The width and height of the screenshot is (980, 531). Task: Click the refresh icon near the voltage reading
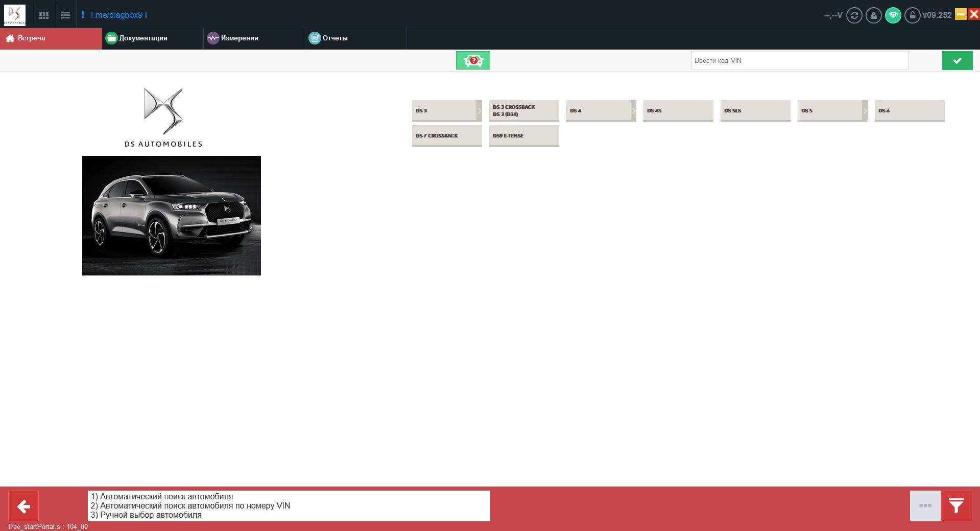(854, 15)
